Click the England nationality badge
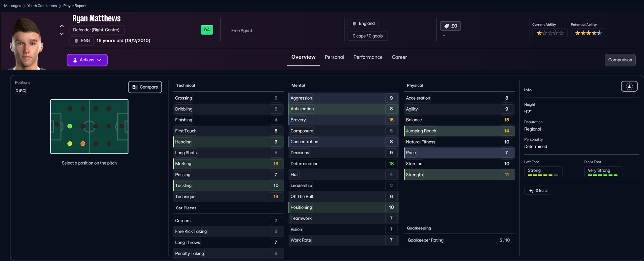This screenshot has height=261, width=644. pyautogui.click(x=363, y=23)
